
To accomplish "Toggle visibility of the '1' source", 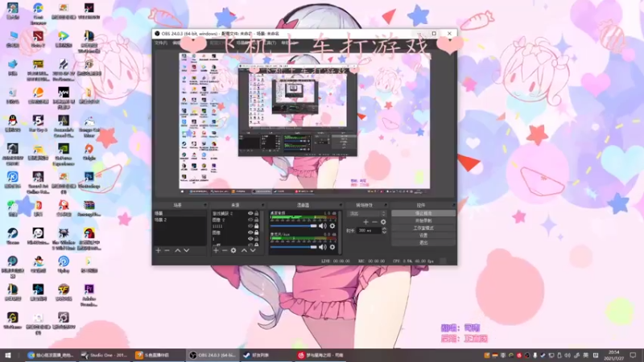I will pyautogui.click(x=250, y=238).
